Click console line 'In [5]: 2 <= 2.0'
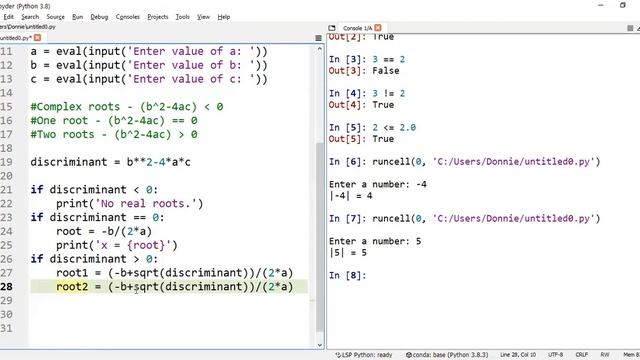640x360 pixels. pos(372,128)
